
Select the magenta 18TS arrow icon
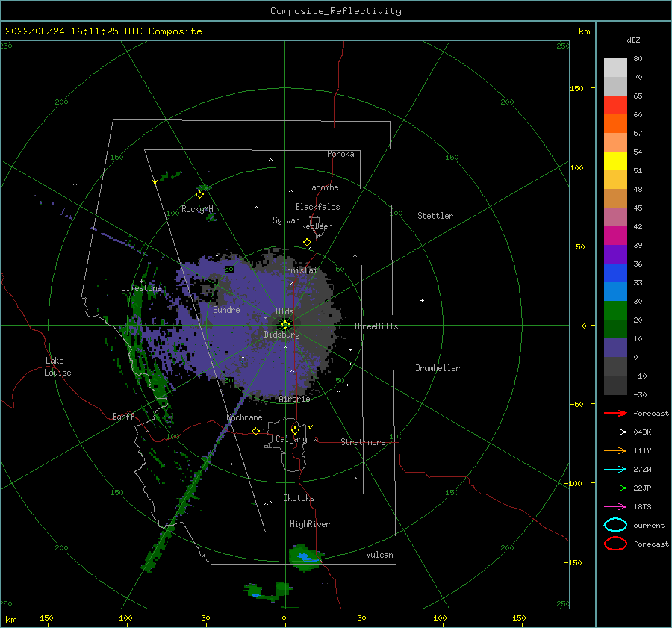coord(615,507)
